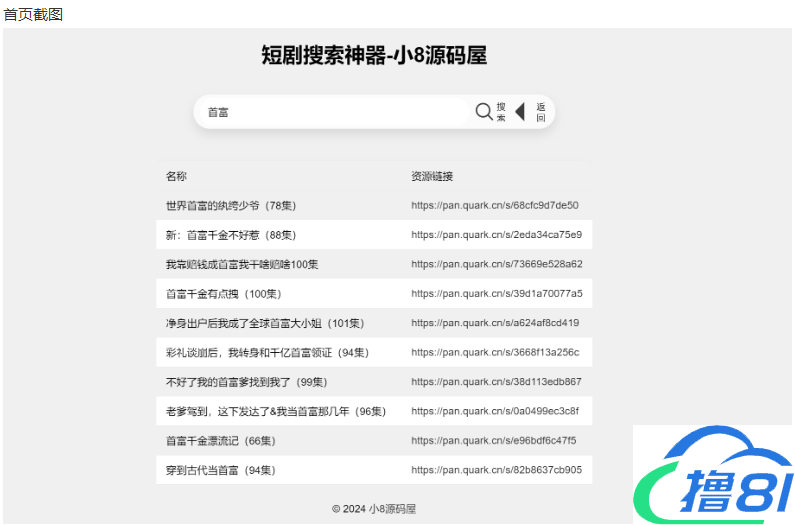Select the 首富千金有点拽（100集） result title
This screenshot has width=795, height=525.
click(223, 294)
